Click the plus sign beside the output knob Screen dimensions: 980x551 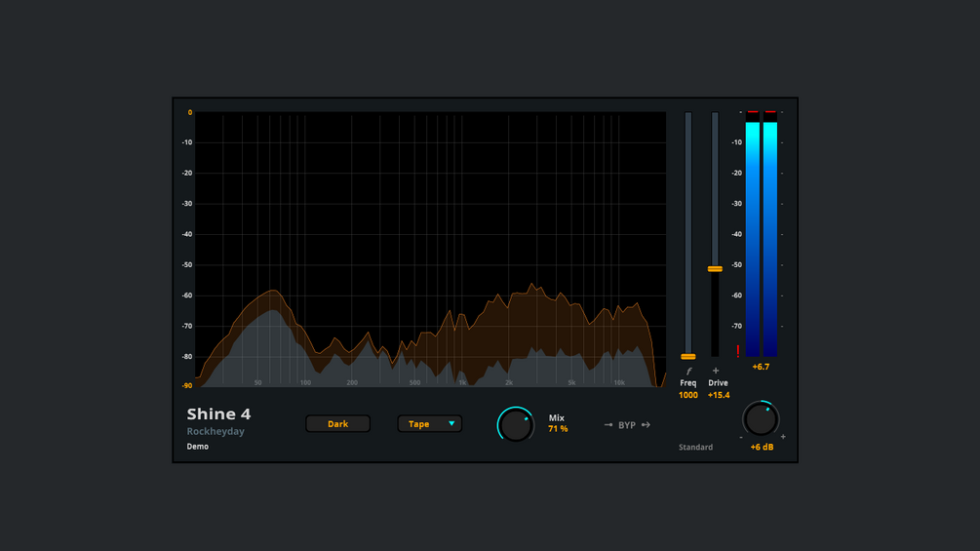(782, 437)
